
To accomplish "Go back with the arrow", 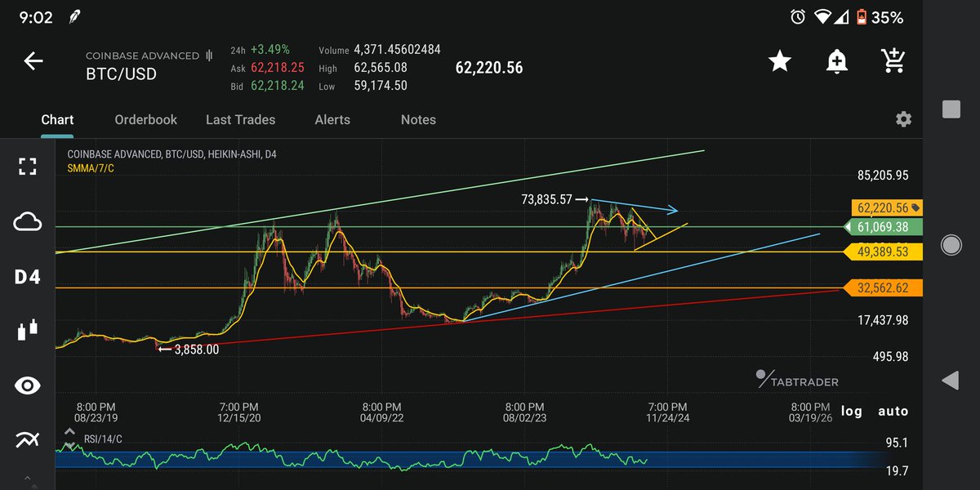I will (33, 61).
